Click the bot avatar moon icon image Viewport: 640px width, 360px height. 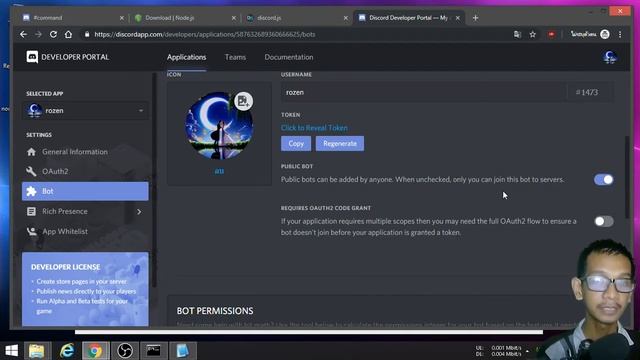click(x=219, y=126)
